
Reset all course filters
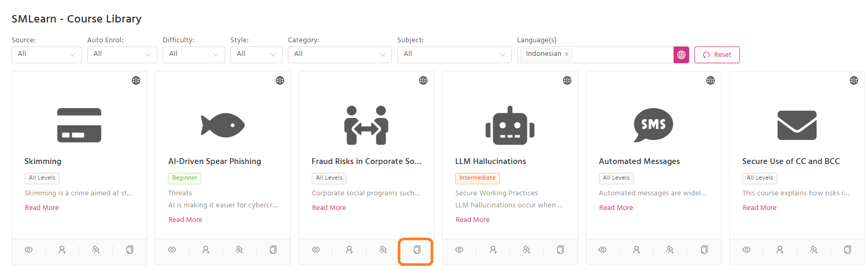(717, 55)
